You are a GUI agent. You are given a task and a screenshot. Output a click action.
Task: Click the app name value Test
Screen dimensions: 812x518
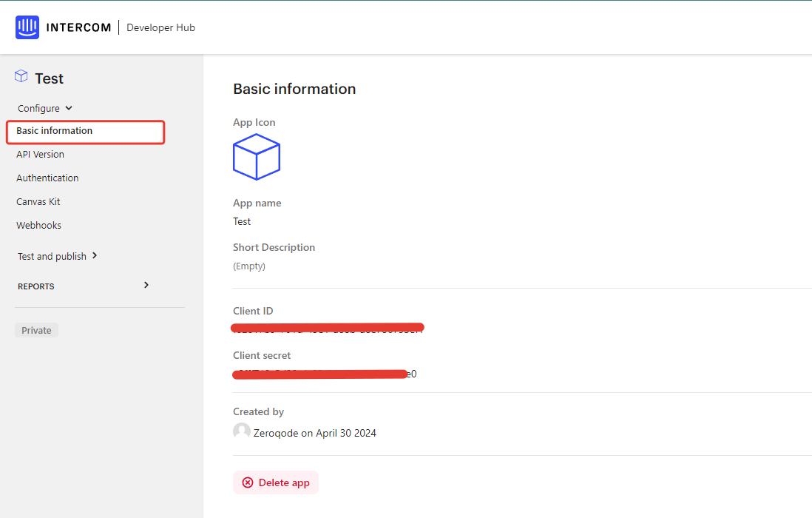[x=242, y=221]
